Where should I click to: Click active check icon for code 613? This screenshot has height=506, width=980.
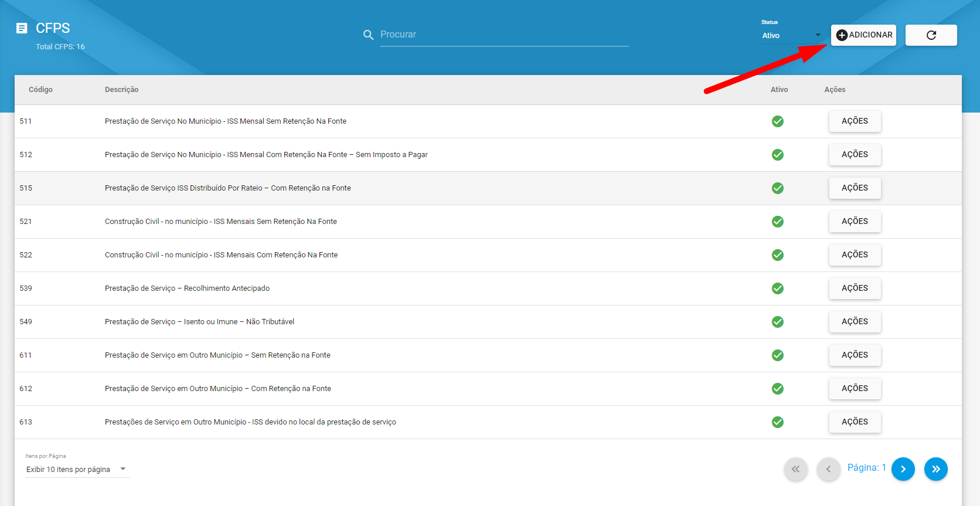click(x=778, y=422)
